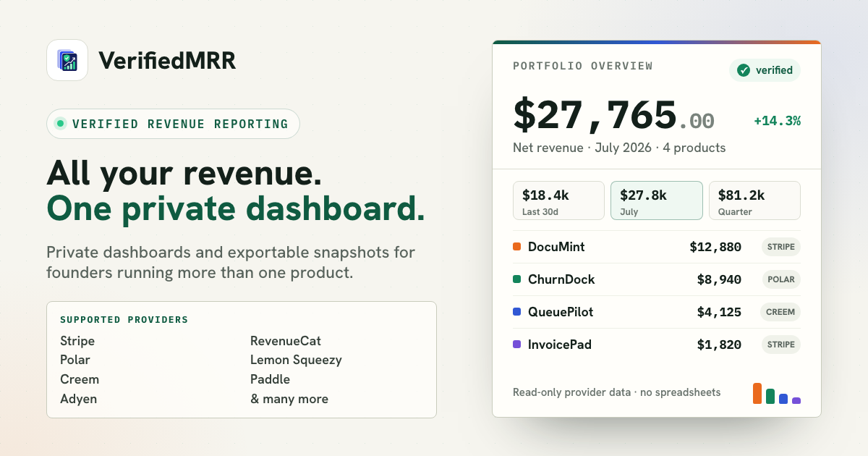
Task: Click the $27,765.00 net revenue total
Action: [x=613, y=116]
